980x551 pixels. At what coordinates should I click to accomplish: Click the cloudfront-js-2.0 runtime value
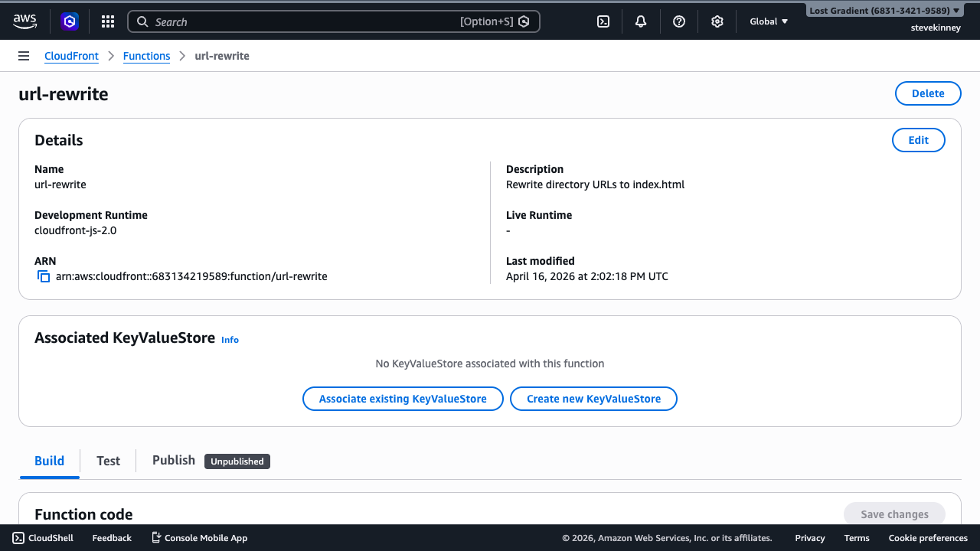click(76, 230)
